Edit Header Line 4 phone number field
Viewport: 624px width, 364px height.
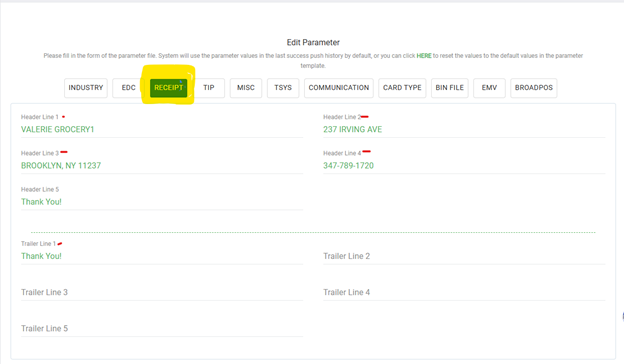[464, 165]
